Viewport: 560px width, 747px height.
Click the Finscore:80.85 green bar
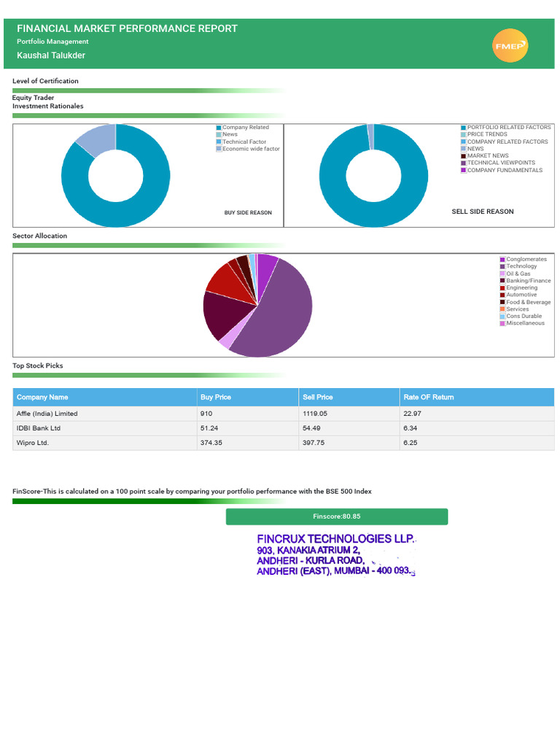(337, 517)
